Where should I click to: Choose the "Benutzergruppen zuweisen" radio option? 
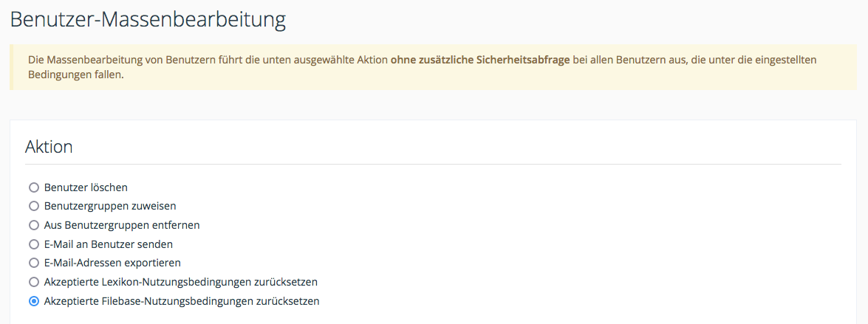pyautogui.click(x=33, y=207)
